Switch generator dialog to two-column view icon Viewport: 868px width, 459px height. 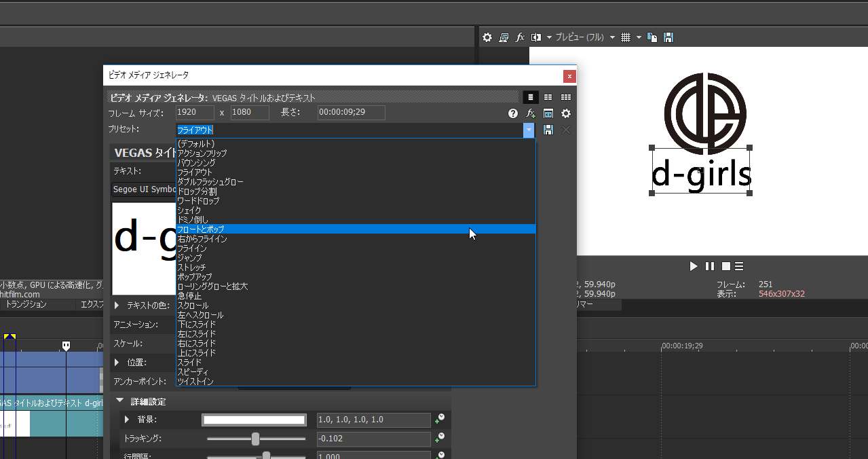[548, 97]
